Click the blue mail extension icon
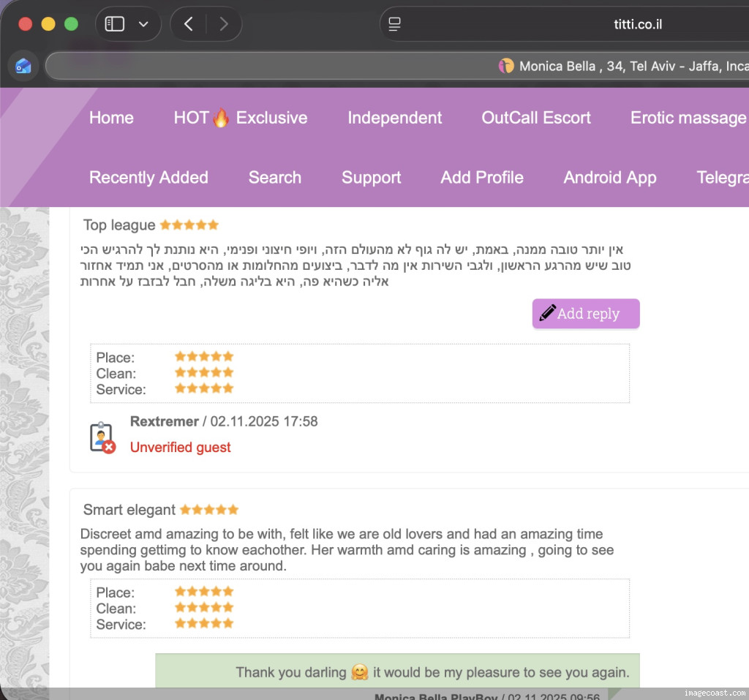This screenshot has width=749, height=700. [23, 66]
